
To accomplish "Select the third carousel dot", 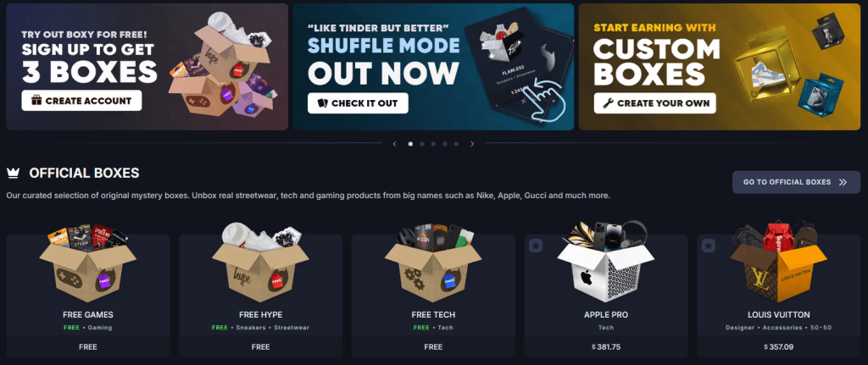I will 433,144.
